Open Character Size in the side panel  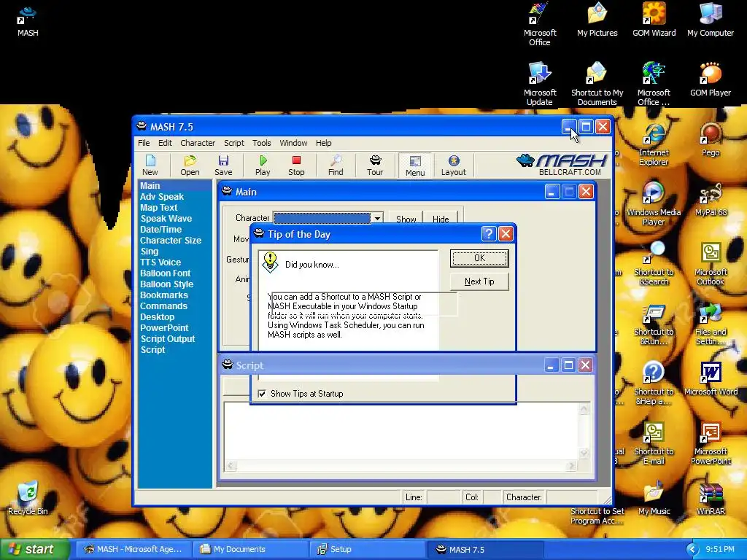(171, 241)
